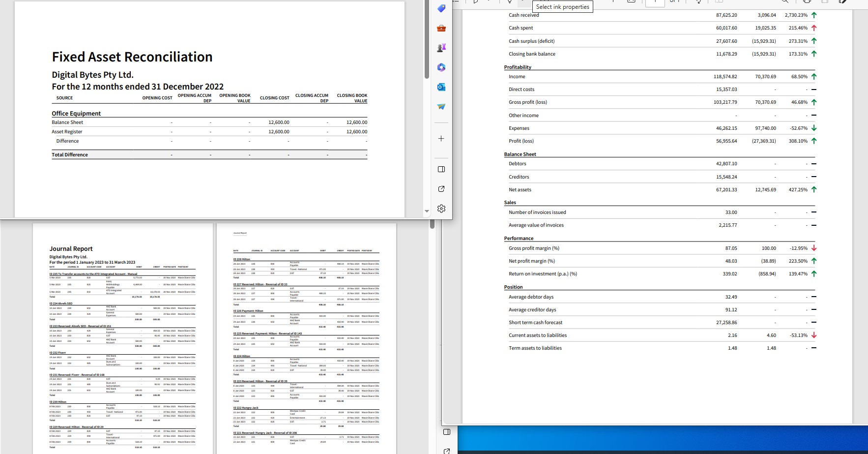Click the "Office Equipment" section heading
Screen dimensions: 868x454
76,114
